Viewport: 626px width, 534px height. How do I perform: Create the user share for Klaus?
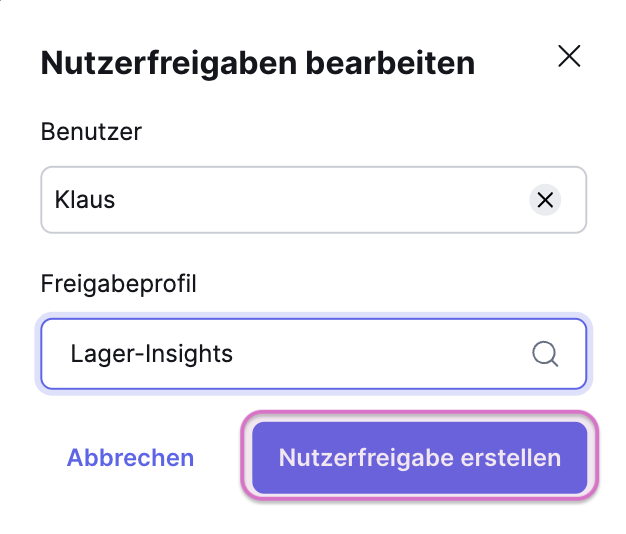[419, 458]
